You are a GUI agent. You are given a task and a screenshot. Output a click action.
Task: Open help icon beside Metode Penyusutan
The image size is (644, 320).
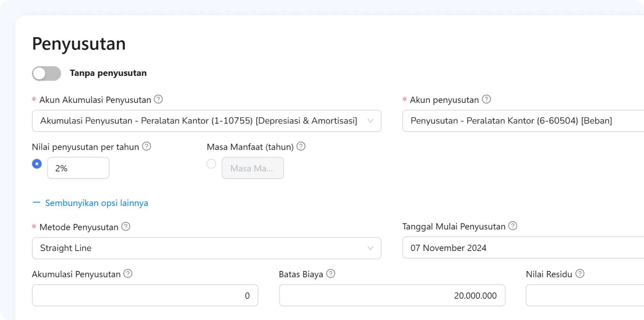[126, 227]
